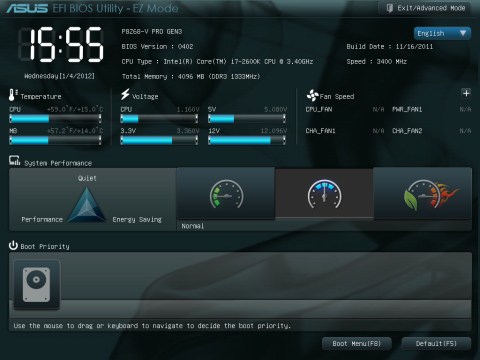Load defaults with Default(F5) button
480x360 pixels.
coord(436,344)
